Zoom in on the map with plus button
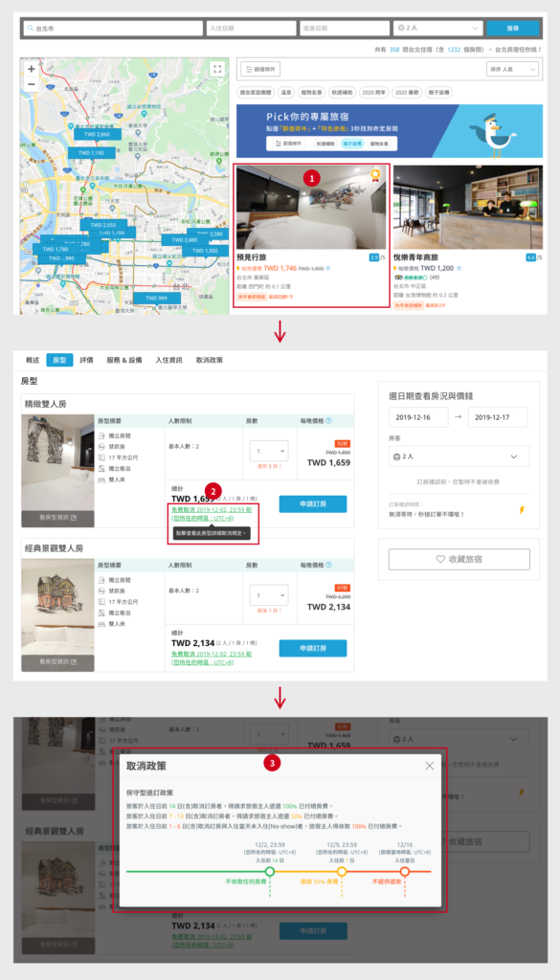This screenshot has height=980, width=560. click(x=32, y=69)
